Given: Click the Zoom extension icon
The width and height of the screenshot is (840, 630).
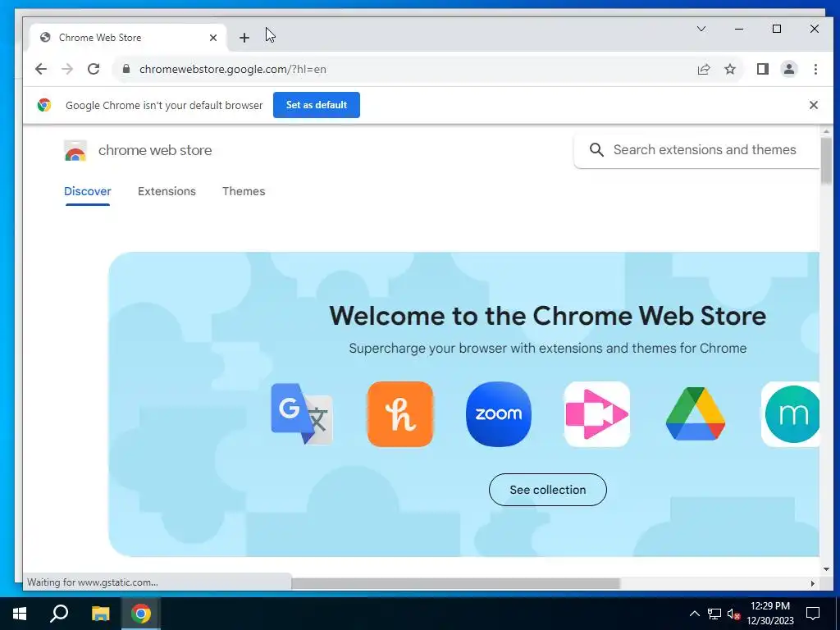Looking at the screenshot, I should click(499, 414).
